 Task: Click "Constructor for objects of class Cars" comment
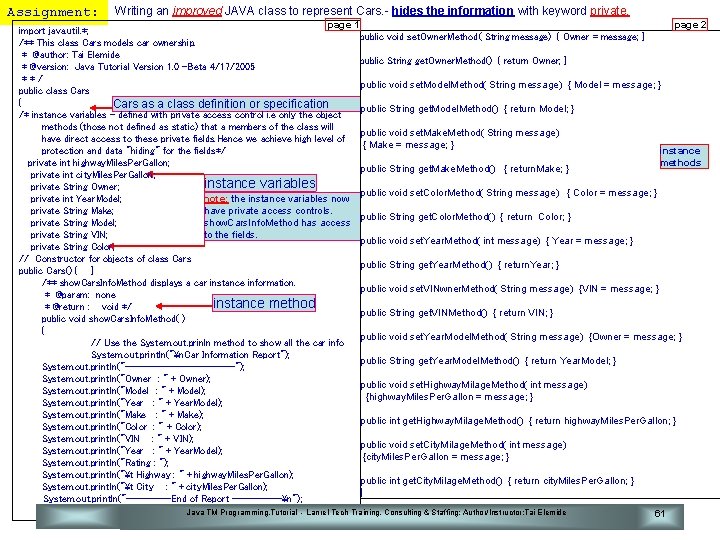105,259
